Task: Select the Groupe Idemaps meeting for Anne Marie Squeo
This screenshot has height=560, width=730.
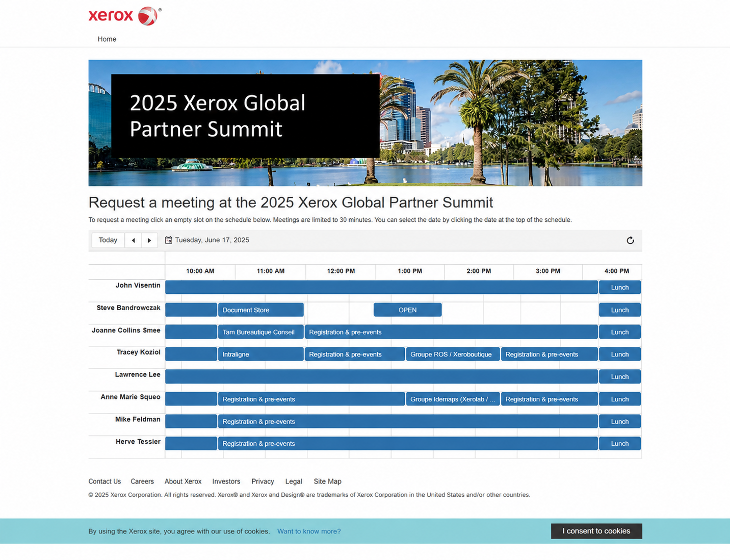Action: pos(453,399)
